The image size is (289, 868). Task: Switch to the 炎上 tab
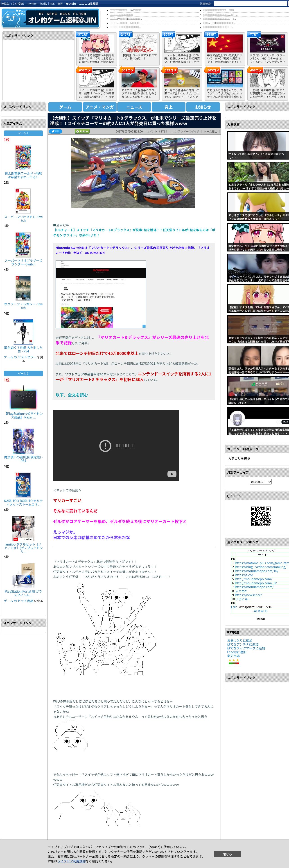click(x=169, y=107)
